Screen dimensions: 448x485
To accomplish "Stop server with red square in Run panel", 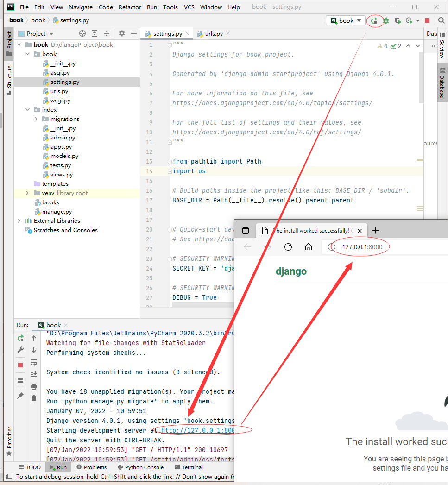I will point(20,365).
